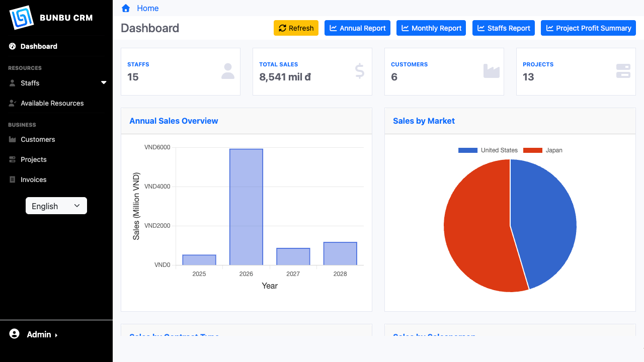Screen dimensions: 644x362
Task: Click the server icon on the Projects card
Action: 623,71
